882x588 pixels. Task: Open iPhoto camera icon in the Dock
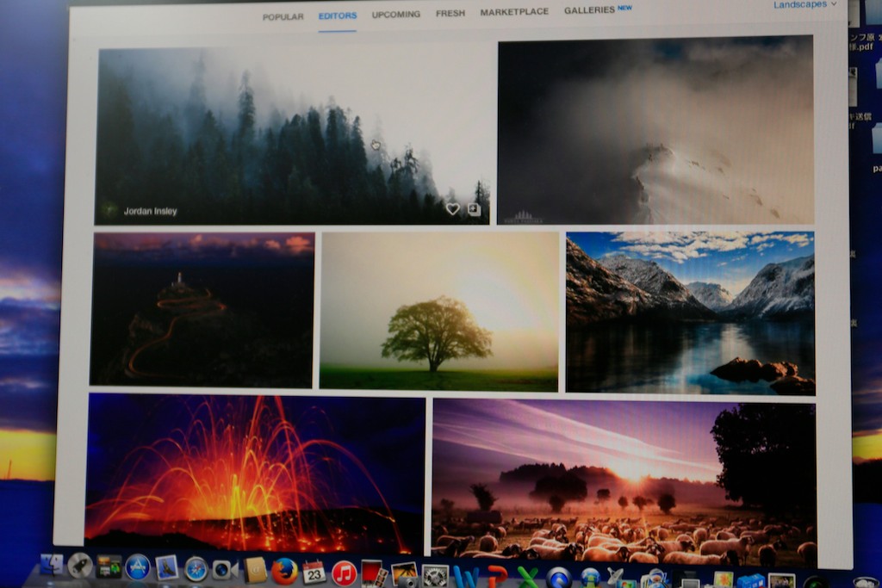405,575
